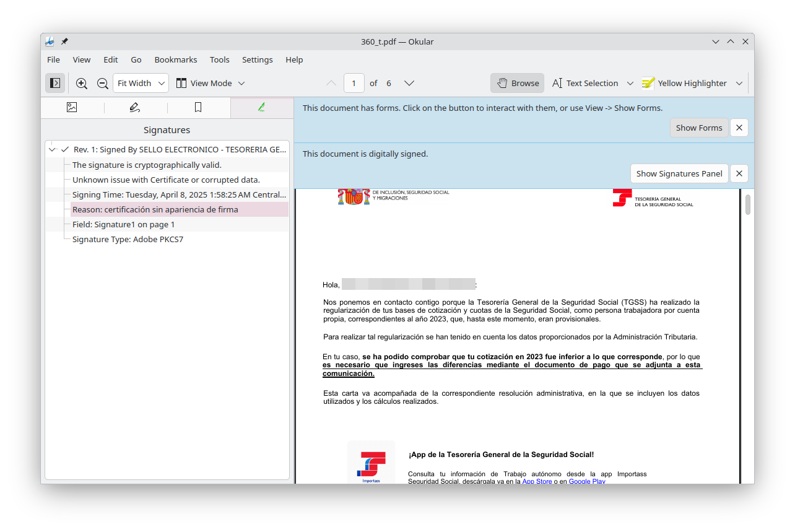Collapse the Rev. 1 signature tree node
795x532 pixels.
[x=53, y=149]
